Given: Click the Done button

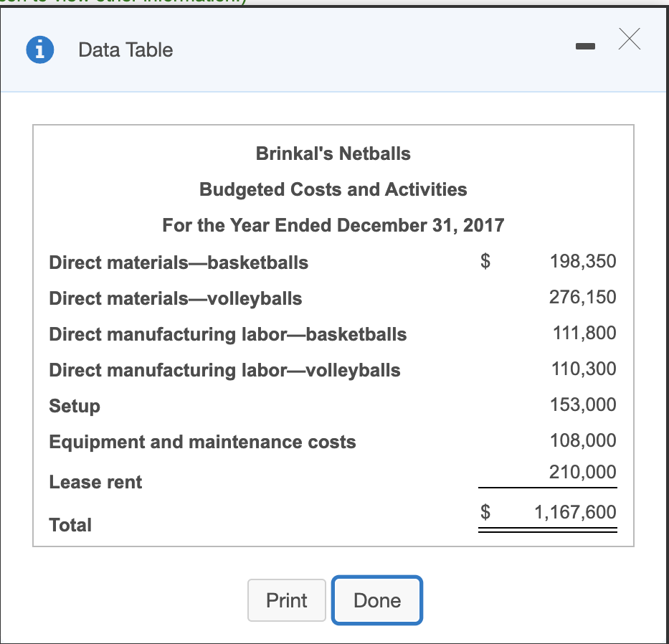Looking at the screenshot, I should pos(376,600).
